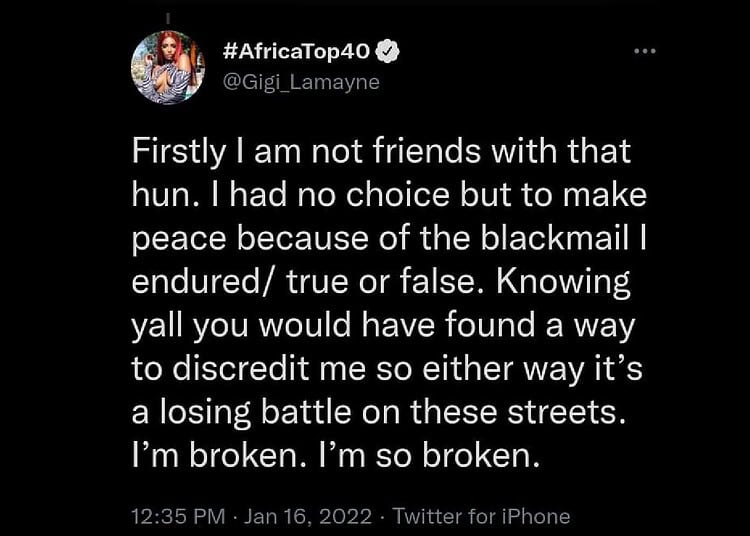This screenshot has width=750, height=536.
Task: Open the @Gigi_Lamayne handle link
Action: (301, 82)
